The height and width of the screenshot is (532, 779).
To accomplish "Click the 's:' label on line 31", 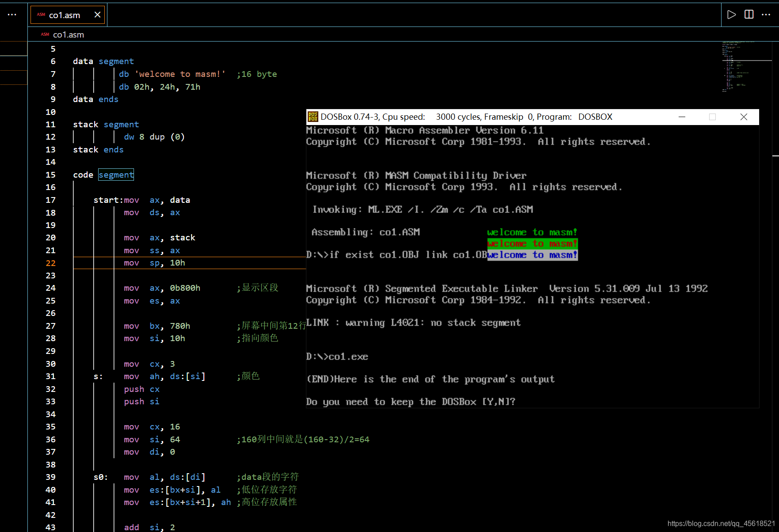I will coord(98,376).
